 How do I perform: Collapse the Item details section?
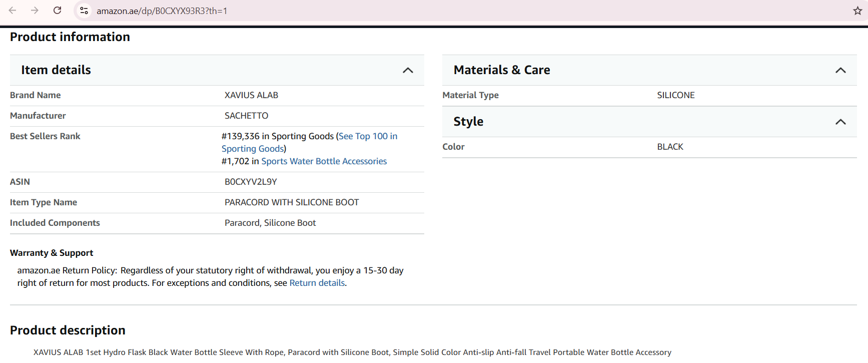pyautogui.click(x=408, y=70)
